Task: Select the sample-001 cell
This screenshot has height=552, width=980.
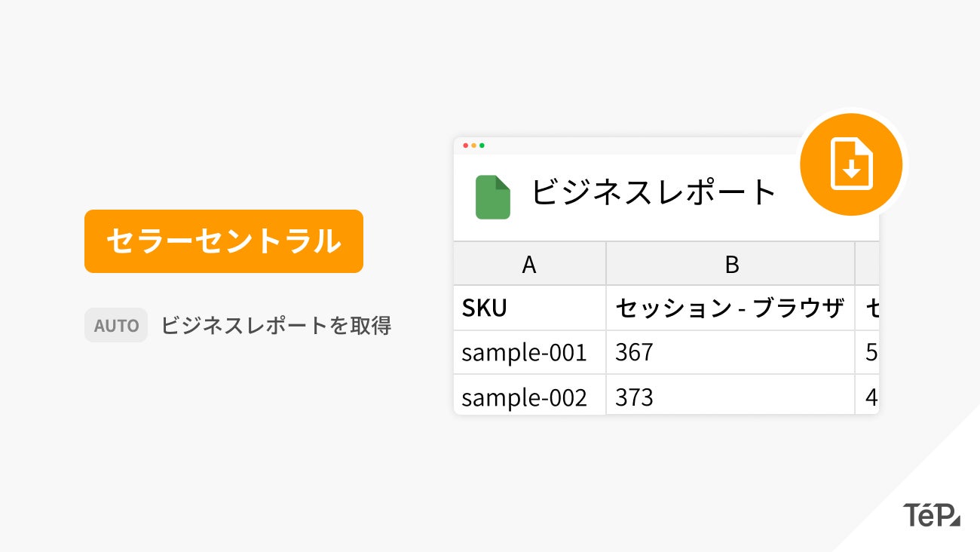Action: tap(529, 352)
